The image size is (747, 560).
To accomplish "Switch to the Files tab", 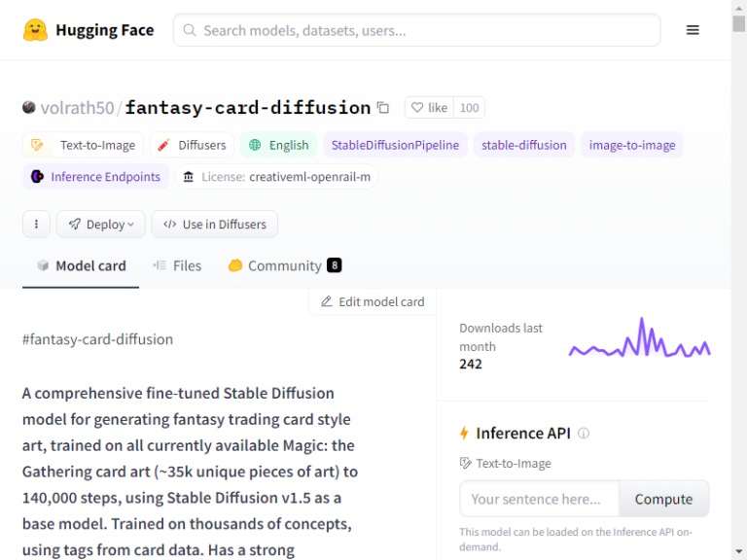I will (x=177, y=265).
